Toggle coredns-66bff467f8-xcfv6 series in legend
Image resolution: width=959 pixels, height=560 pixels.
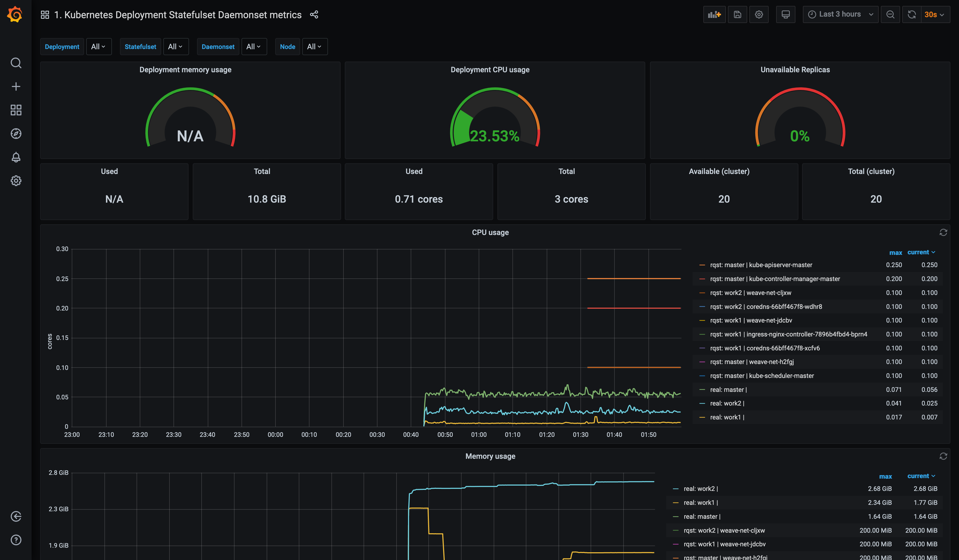pyautogui.click(x=765, y=348)
